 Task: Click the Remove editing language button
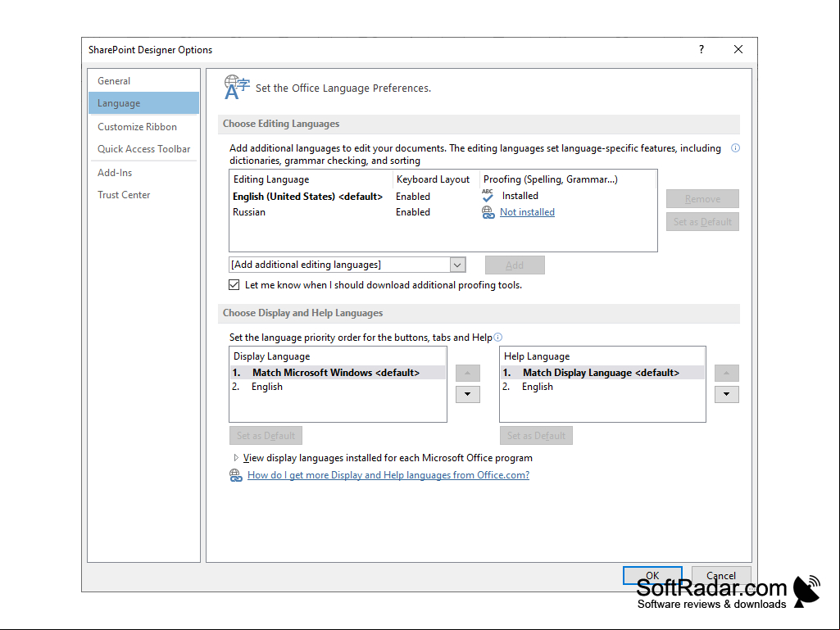tap(702, 199)
